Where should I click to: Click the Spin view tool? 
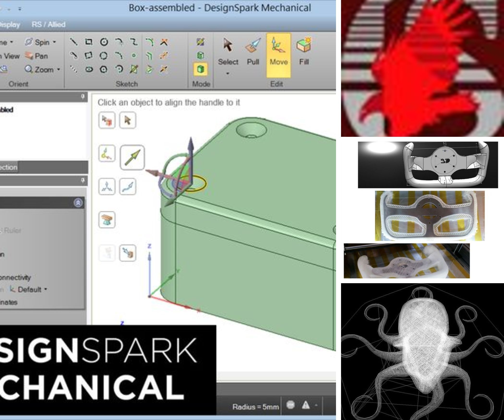37,42
